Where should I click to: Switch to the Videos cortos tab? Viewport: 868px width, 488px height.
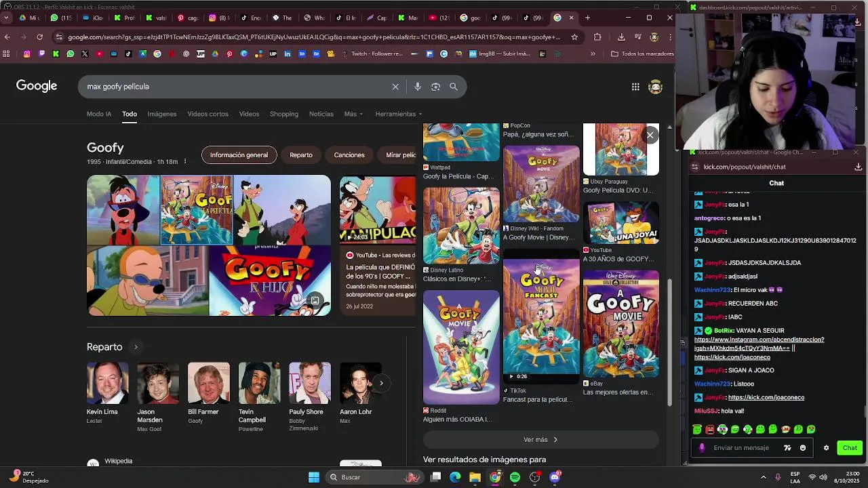208,114
